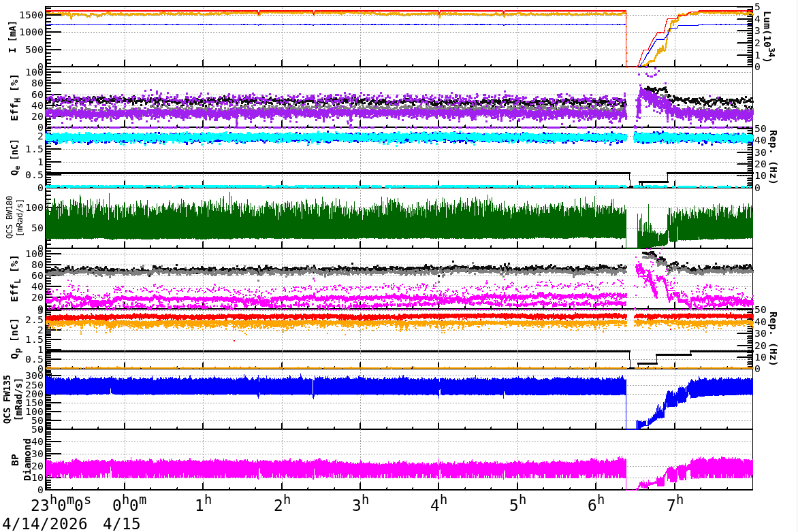The width and height of the screenshot is (798, 532).
Task: Click the QCS BW180 axis label
Action: tap(14, 217)
